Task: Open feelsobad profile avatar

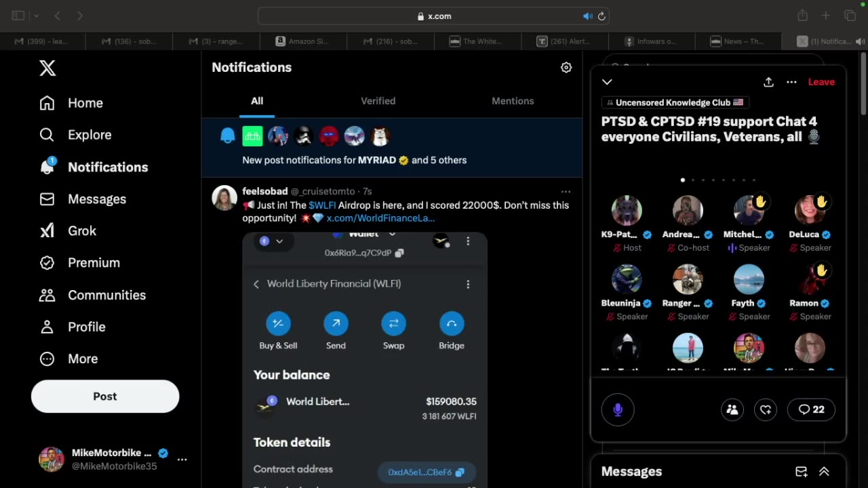Action: point(224,198)
